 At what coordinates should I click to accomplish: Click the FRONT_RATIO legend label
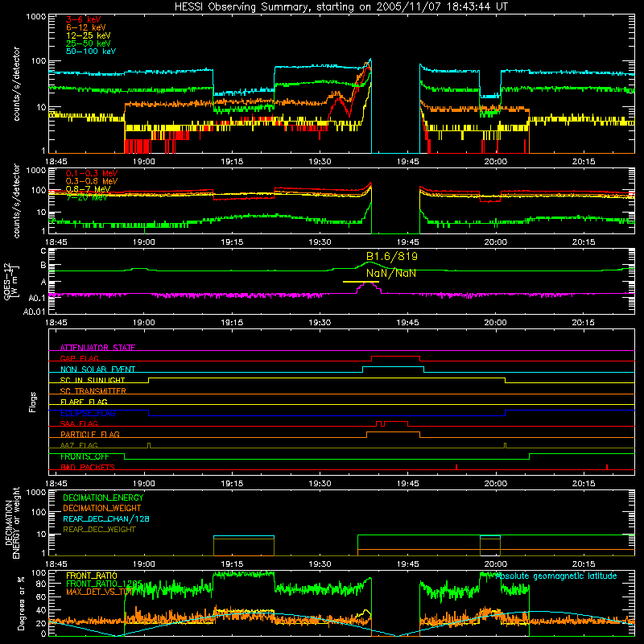click(92, 576)
